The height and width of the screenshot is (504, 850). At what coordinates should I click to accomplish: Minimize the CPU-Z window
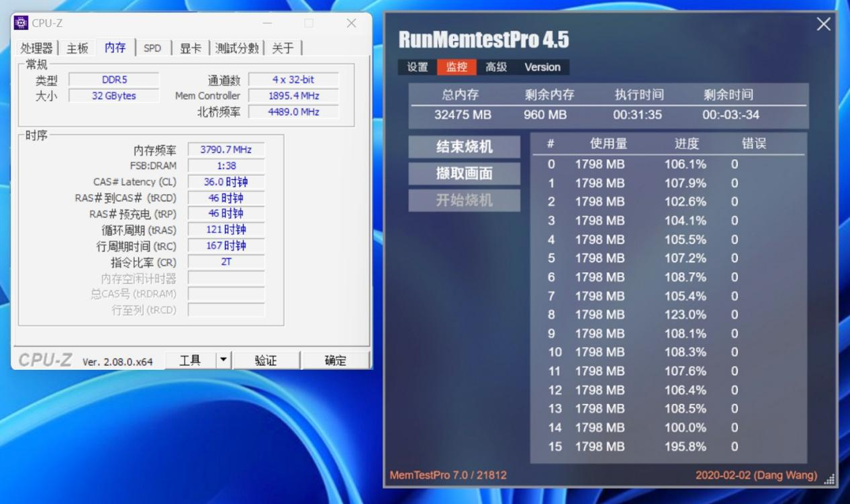click(267, 23)
